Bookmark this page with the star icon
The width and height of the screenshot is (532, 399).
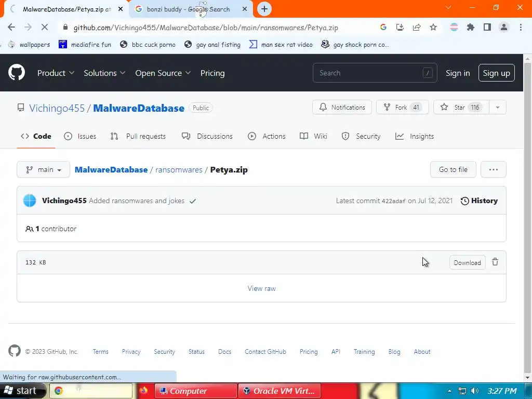pos(433,27)
